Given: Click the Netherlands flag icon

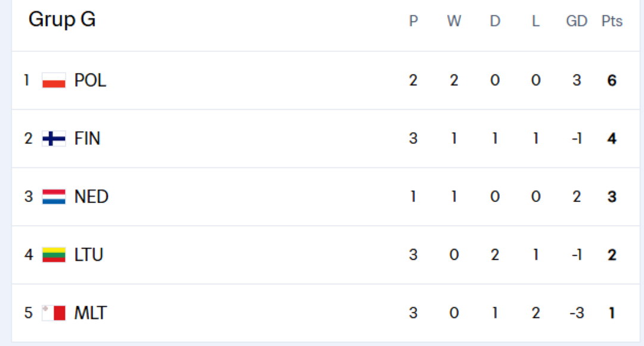Looking at the screenshot, I should (54, 197).
